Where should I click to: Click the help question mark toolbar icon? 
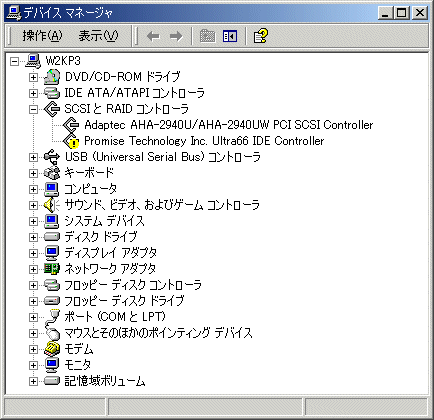click(260, 36)
